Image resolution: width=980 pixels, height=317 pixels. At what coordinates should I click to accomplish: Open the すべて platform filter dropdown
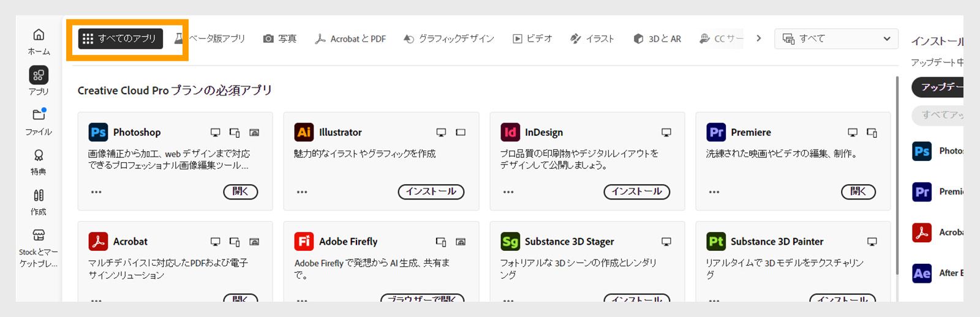click(x=836, y=39)
